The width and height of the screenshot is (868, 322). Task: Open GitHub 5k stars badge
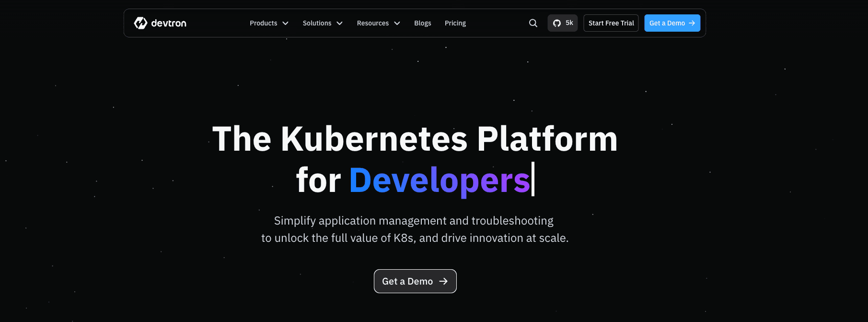click(x=563, y=23)
